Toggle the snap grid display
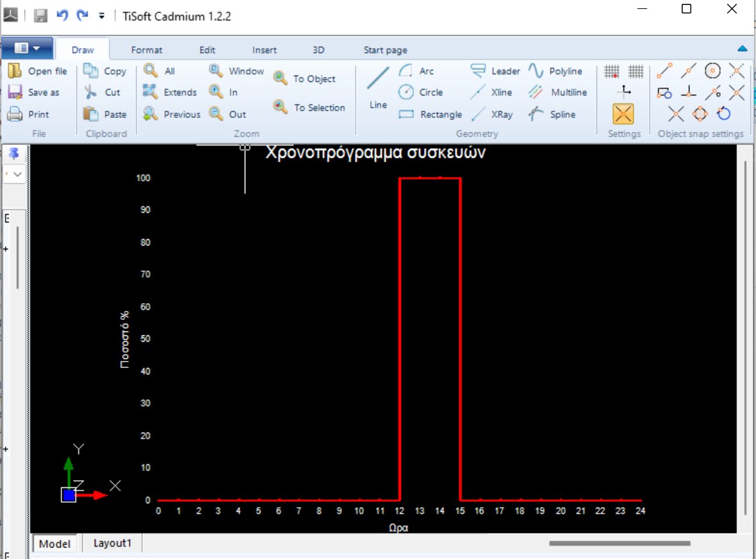Image resolution: width=756 pixels, height=559 pixels. [x=611, y=71]
